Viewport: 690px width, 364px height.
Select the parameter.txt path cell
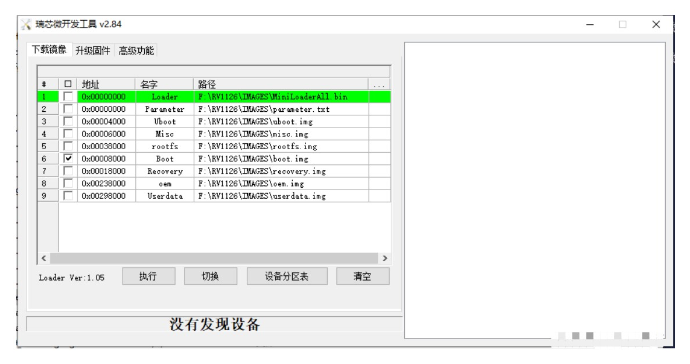(x=281, y=109)
